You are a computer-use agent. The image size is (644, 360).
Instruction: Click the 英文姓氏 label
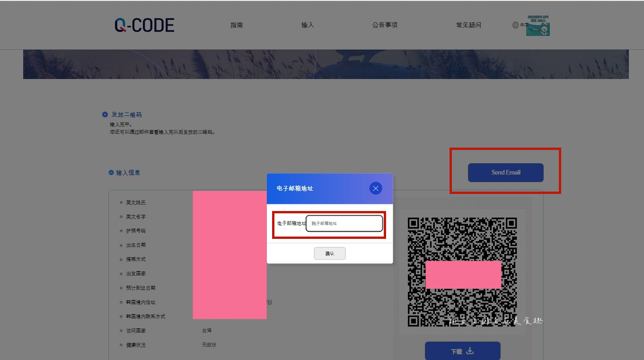(x=136, y=202)
